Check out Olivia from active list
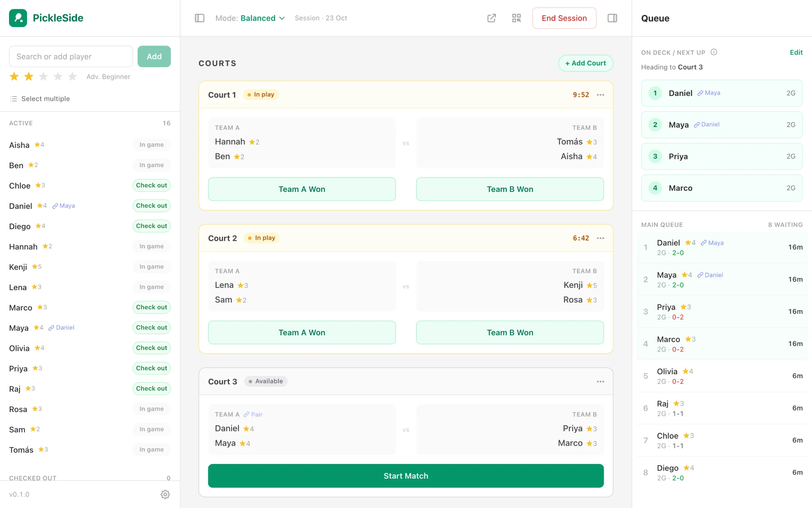 point(151,348)
